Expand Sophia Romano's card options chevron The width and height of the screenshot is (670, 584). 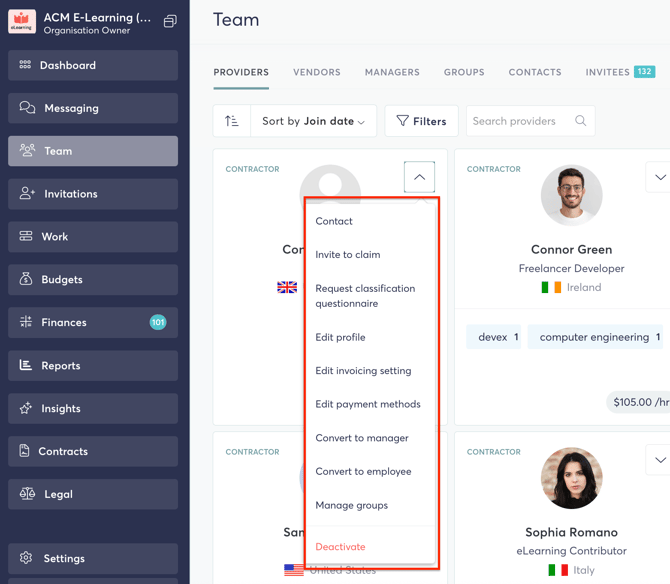(660, 460)
